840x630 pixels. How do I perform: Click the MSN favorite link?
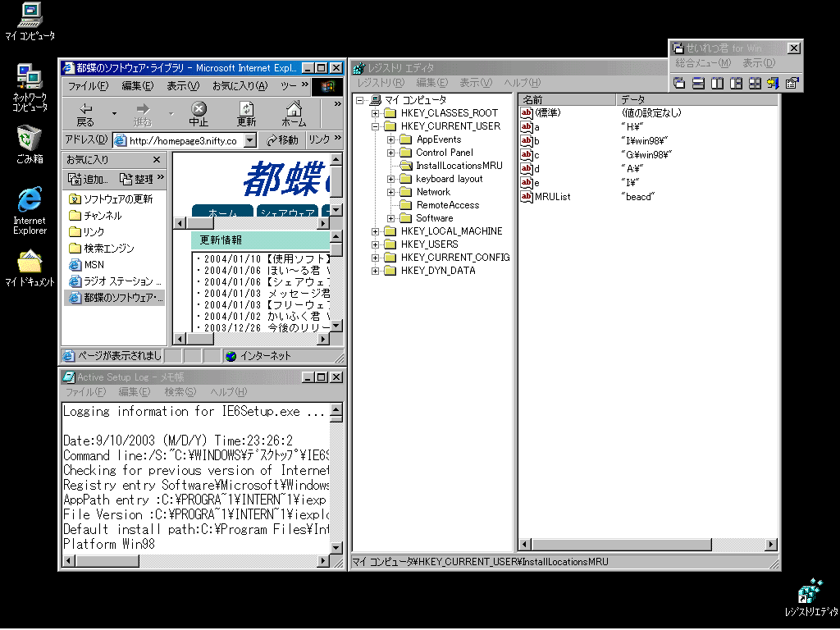[x=87, y=265]
